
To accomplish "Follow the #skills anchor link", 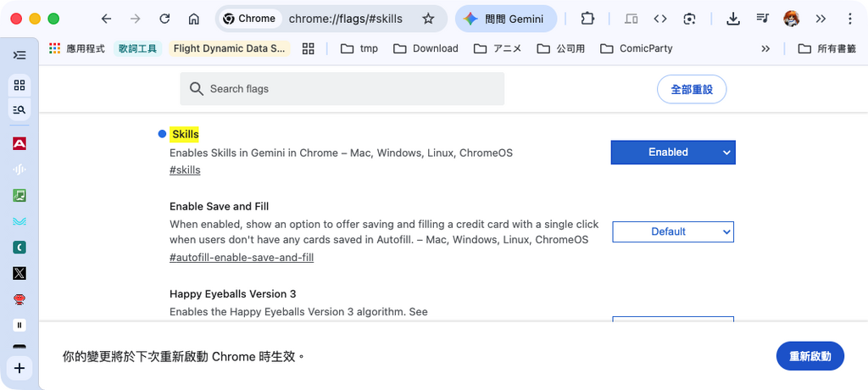I will (185, 170).
